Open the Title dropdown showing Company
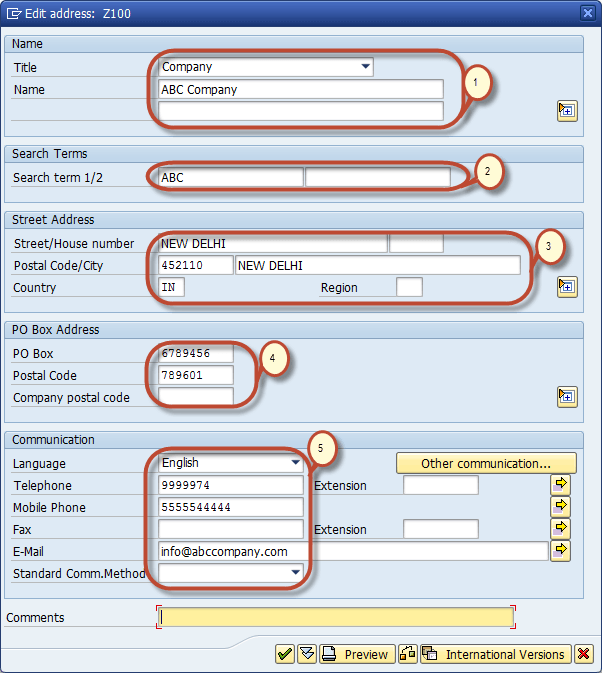The height and width of the screenshot is (673, 602). [365, 67]
